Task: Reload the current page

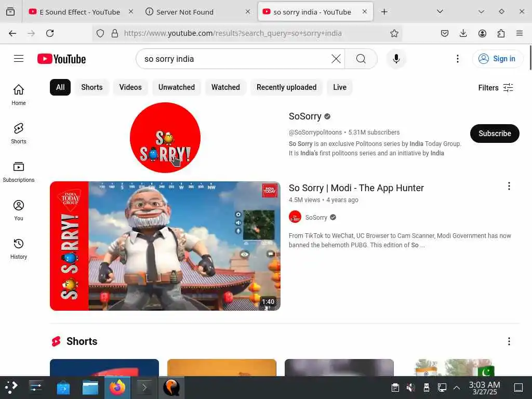Action: pos(50,33)
